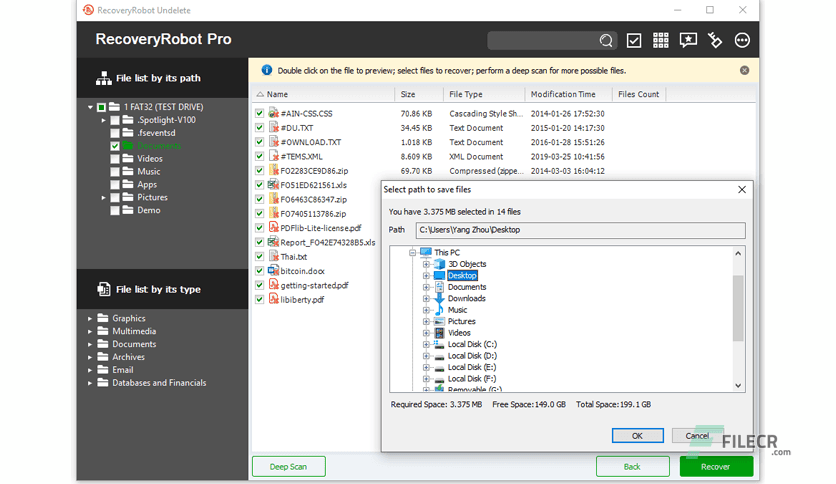Expand the Multimedia file type group

90,331
